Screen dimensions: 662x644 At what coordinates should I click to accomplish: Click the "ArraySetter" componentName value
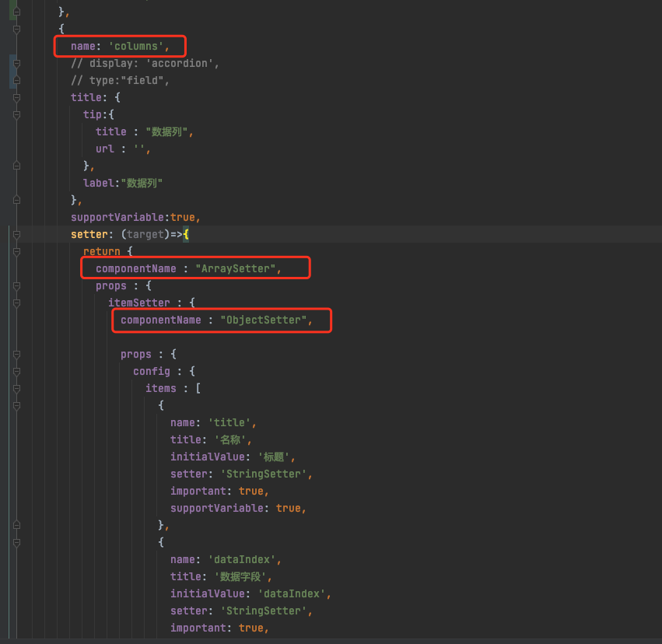click(x=241, y=268)
